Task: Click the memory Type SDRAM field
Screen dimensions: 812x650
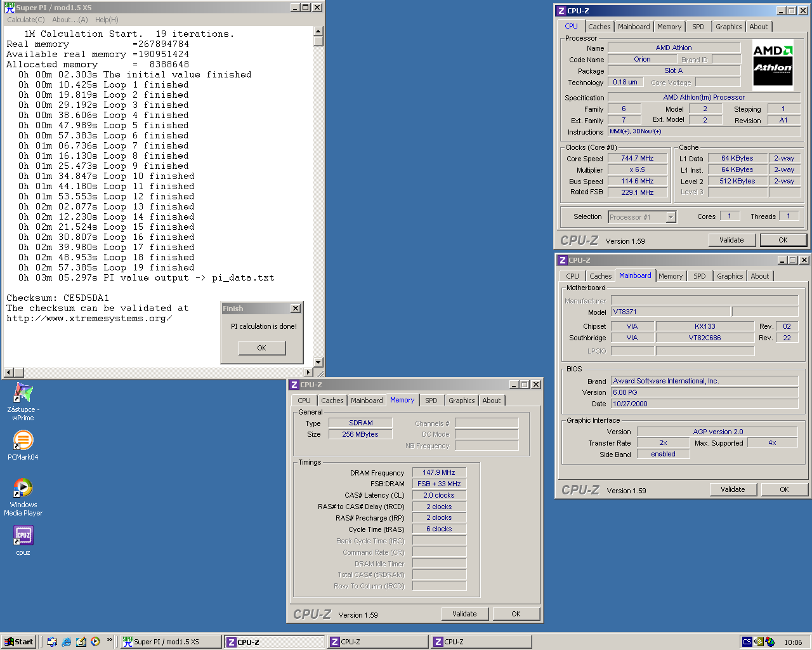Action: [360, 423]
